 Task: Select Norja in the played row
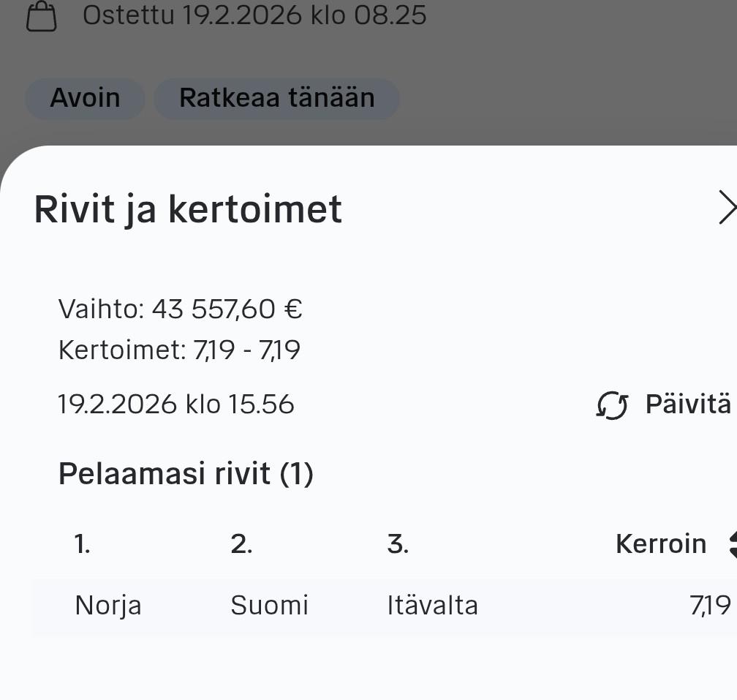click(x=108, y=606)
